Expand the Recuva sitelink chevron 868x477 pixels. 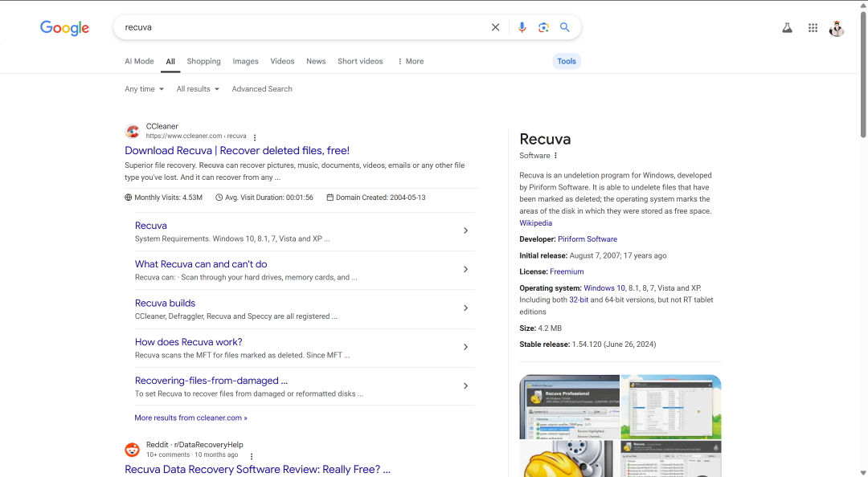[x=465, y=230]
